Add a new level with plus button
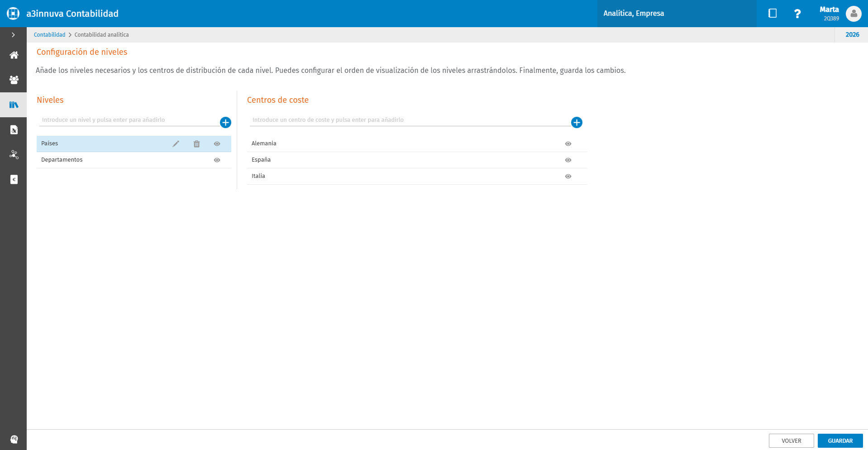 tap(225, 123)
